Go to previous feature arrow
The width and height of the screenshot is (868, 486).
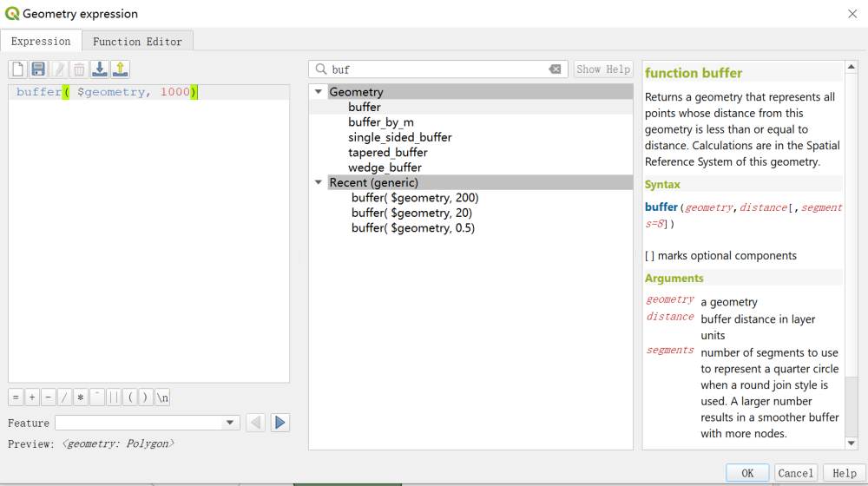click(255, 423)
